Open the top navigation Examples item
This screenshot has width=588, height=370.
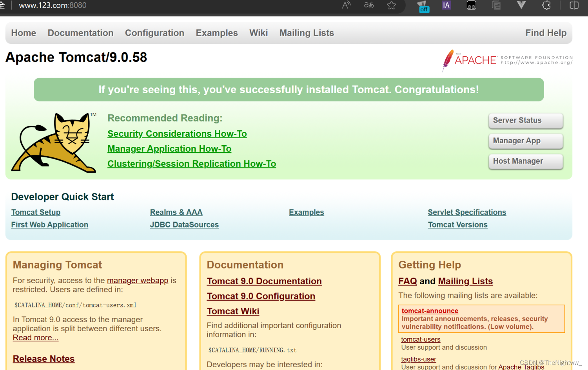(217, 33)
